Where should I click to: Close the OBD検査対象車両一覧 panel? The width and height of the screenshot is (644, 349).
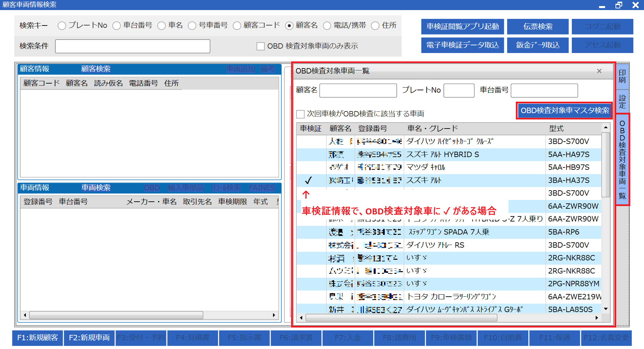[599, 71]
